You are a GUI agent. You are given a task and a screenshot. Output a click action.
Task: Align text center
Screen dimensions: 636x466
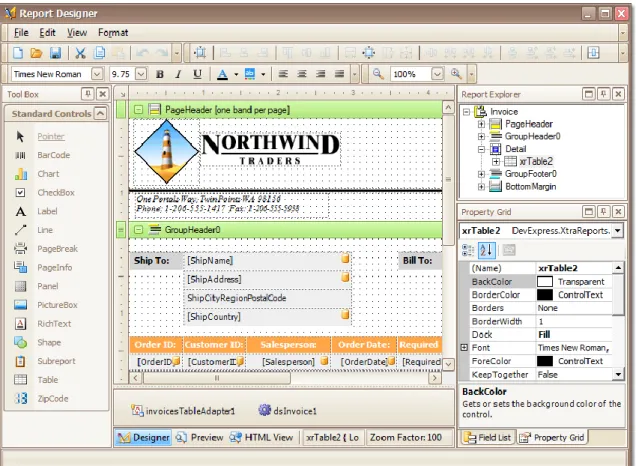(301, 74)
